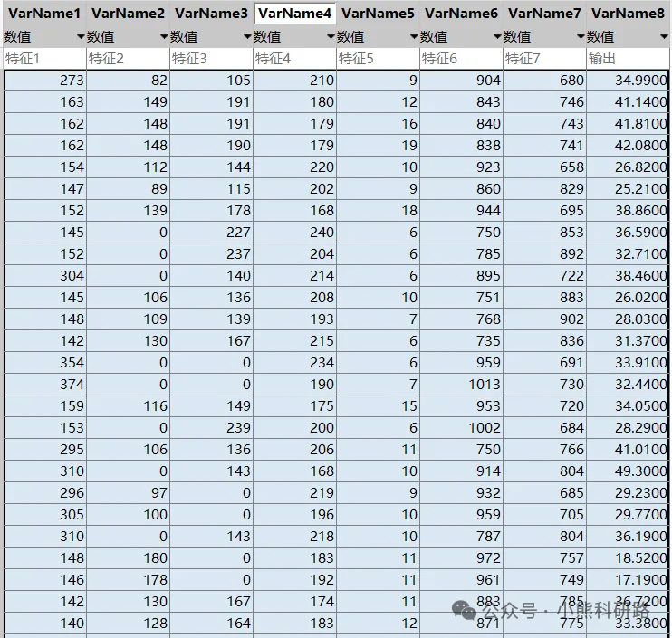Select cell with value 105
Screen dimensions: 672x638
pyautogui.click(x=211, y=81)
